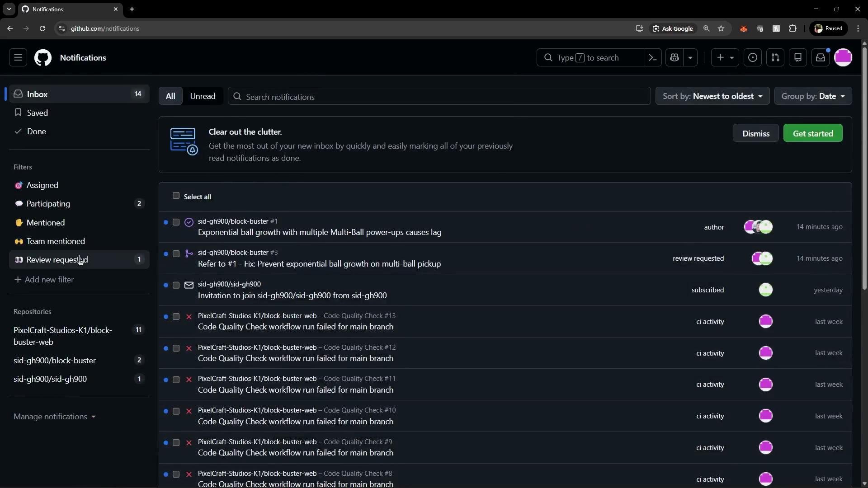The width and height of the screenshot is (868, 488).
Task: Click the Search notifications field
Action: [x=439, y=96]
